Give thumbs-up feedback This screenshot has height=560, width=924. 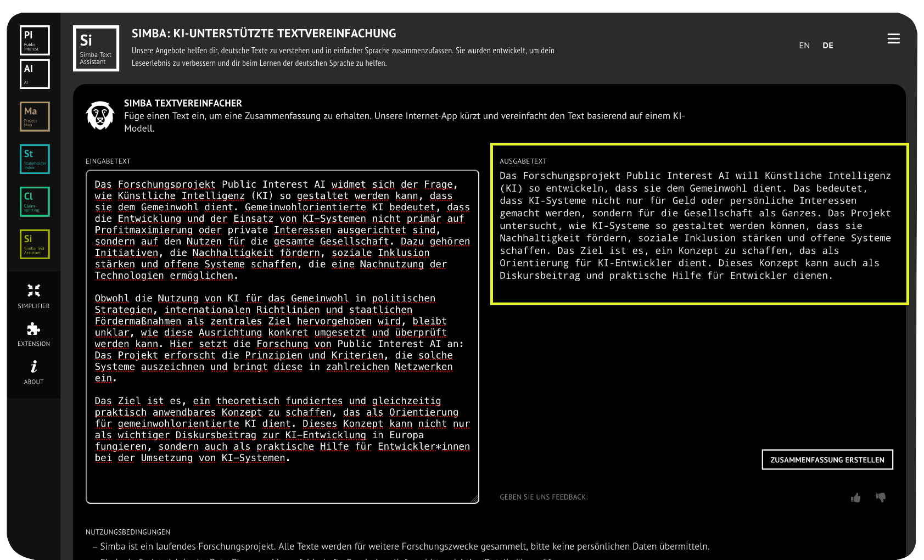pyautogui.click(x=855, y=497)
